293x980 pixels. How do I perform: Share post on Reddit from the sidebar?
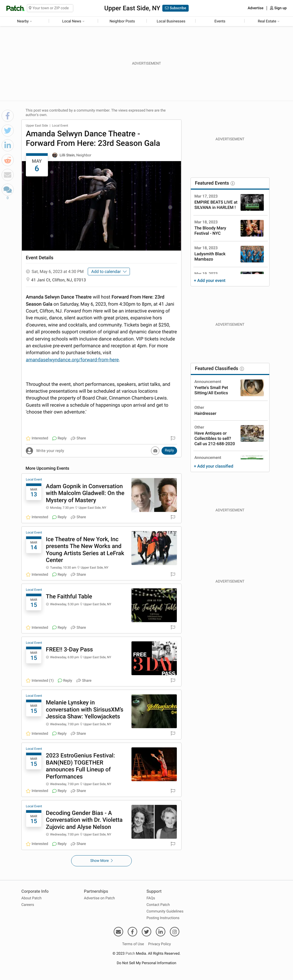pos(8,160)
